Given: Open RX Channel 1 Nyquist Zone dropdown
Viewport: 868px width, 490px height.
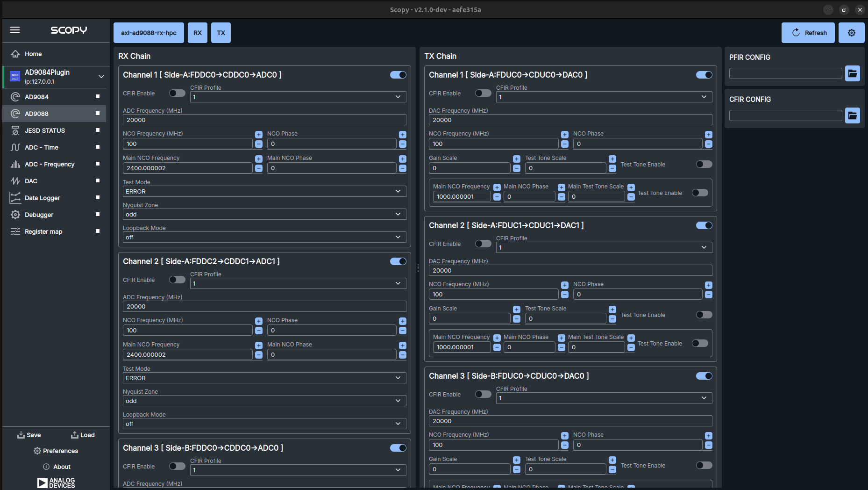Looking at the screenshot, I should (264, 214).
